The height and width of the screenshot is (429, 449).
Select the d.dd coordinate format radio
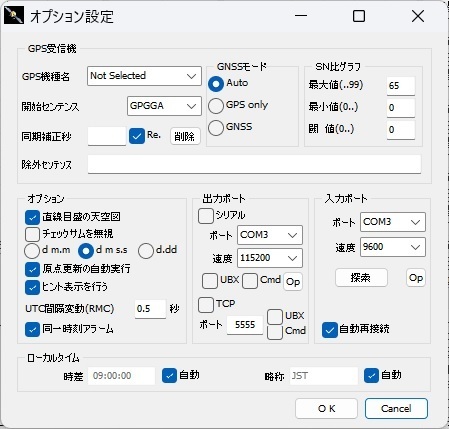(x=146, y=251)
